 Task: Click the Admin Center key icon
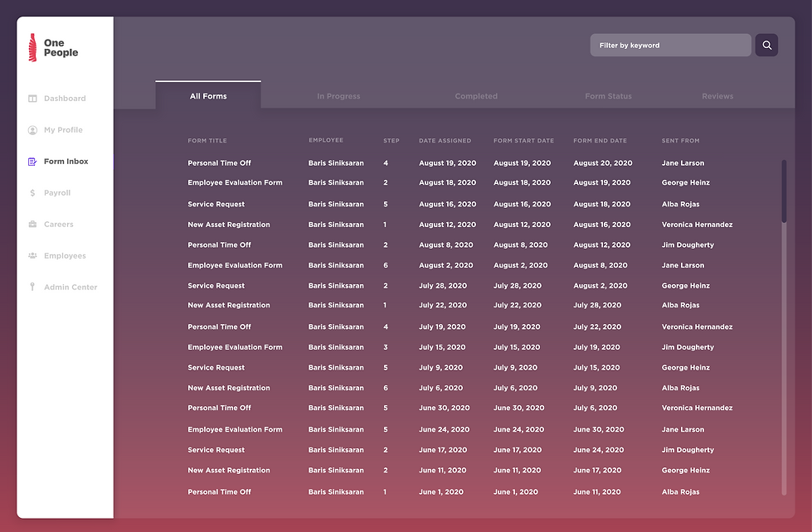click(x=32, y=287)
